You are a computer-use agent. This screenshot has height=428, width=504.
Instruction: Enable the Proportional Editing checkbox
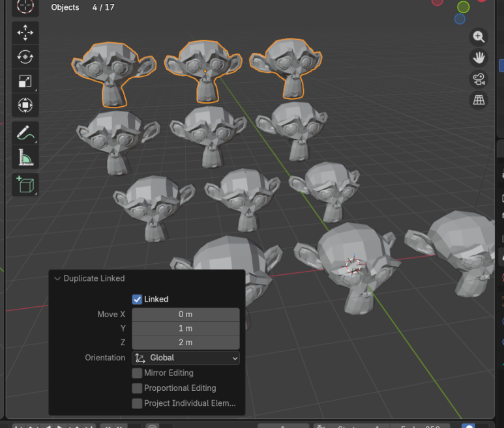coord(137,388)
